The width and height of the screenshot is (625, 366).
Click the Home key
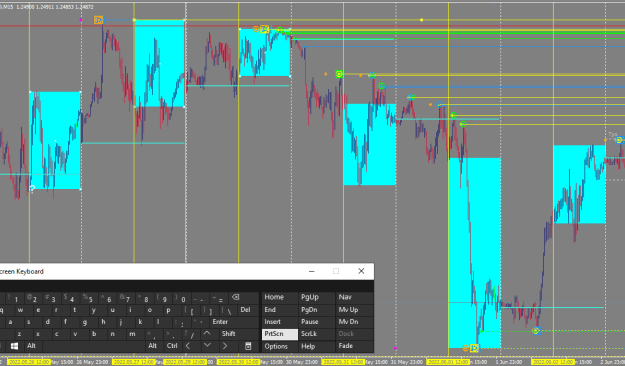tap(279, 297)
